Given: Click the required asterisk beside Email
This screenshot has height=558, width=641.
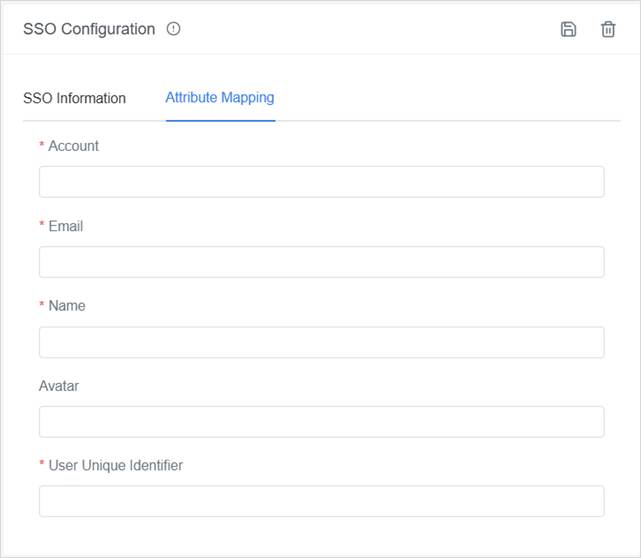Looking at the screenshot, I should coord(42,227).
